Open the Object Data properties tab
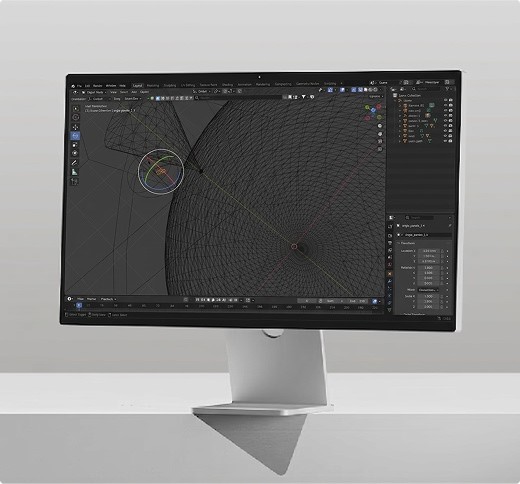 click(389, 310)
